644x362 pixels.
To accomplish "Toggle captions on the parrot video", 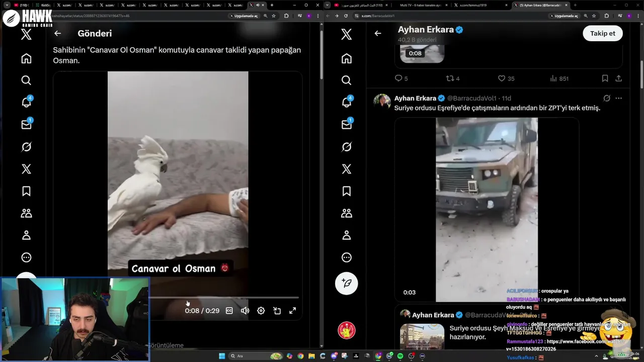I will [x=229, y=311].
